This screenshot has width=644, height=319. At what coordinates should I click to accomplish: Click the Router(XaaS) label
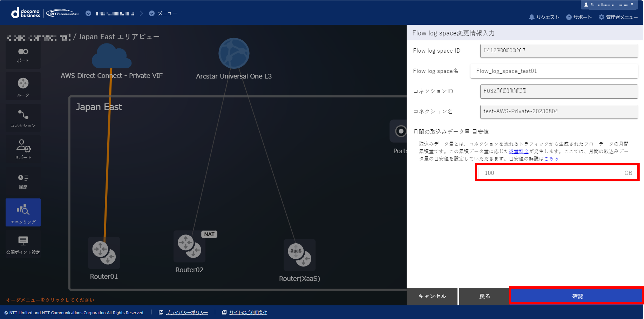click(300, 278)
